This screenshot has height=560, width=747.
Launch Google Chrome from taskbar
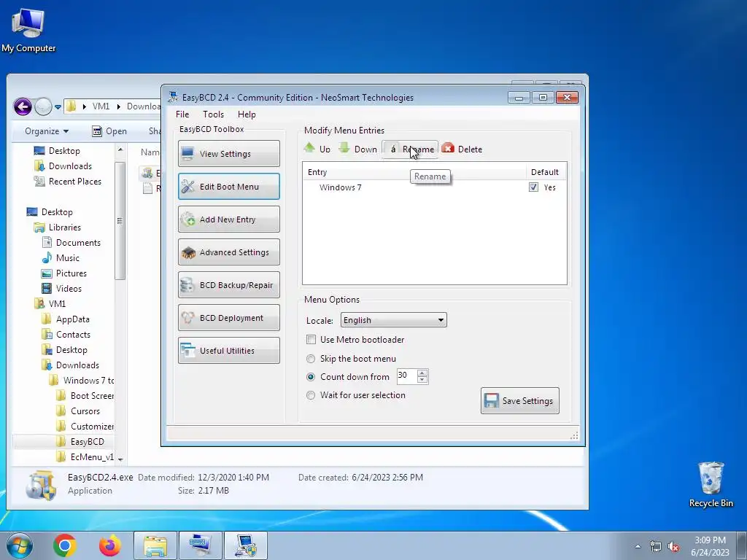point(65,545)
